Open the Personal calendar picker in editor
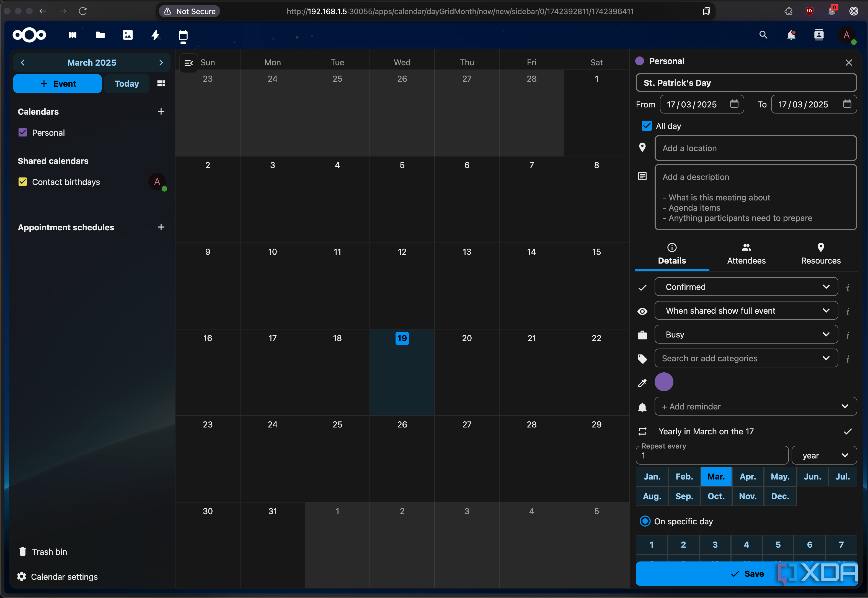Screen dimensions: 868x598 point(660,61)
